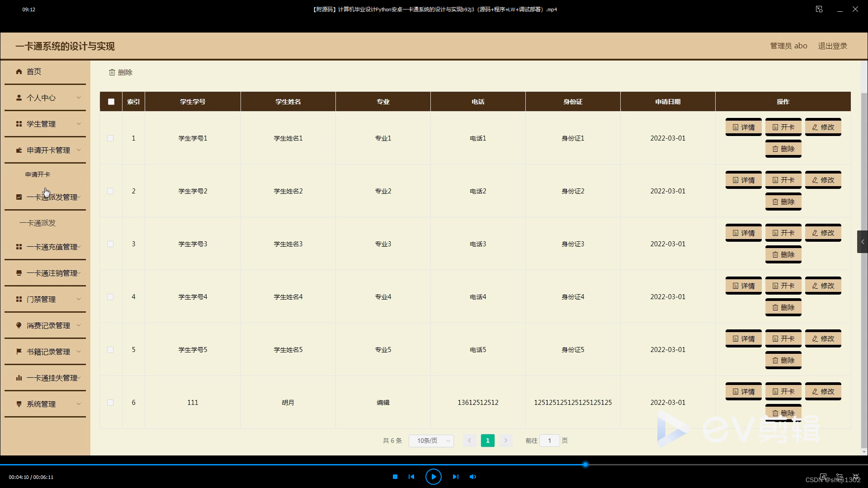Skip to the next video track icon
Screen dimensions: 868x488
tap(455, 477)
